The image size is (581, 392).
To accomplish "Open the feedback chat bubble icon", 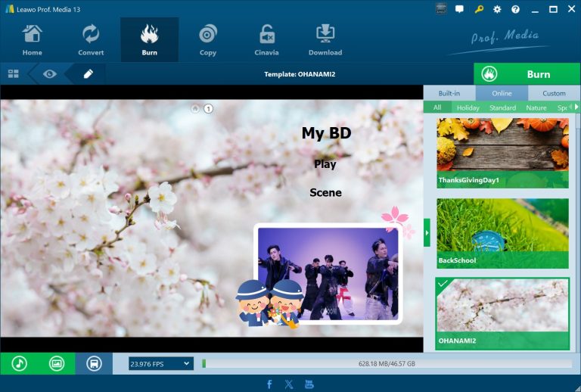I will coord(459,9).
